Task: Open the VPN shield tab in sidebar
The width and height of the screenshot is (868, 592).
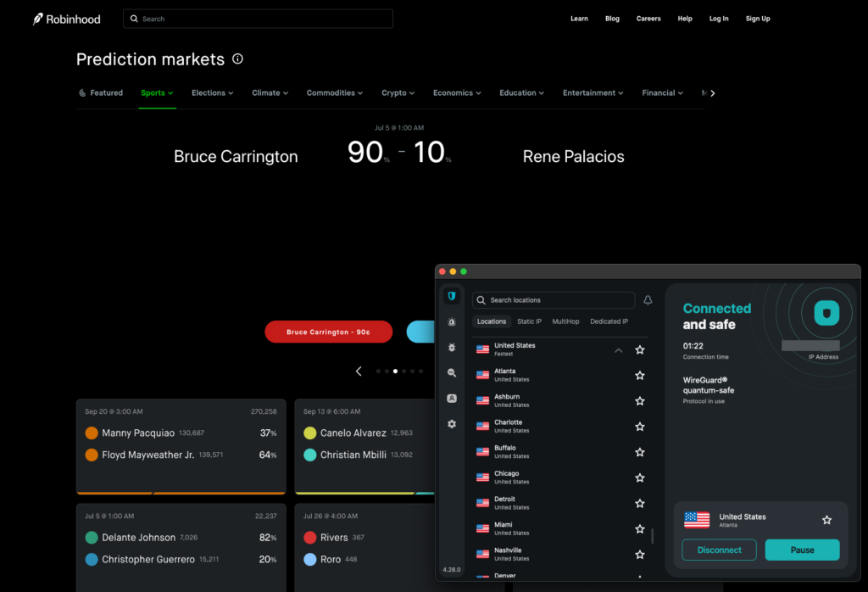Action: (x=452, y=296)
